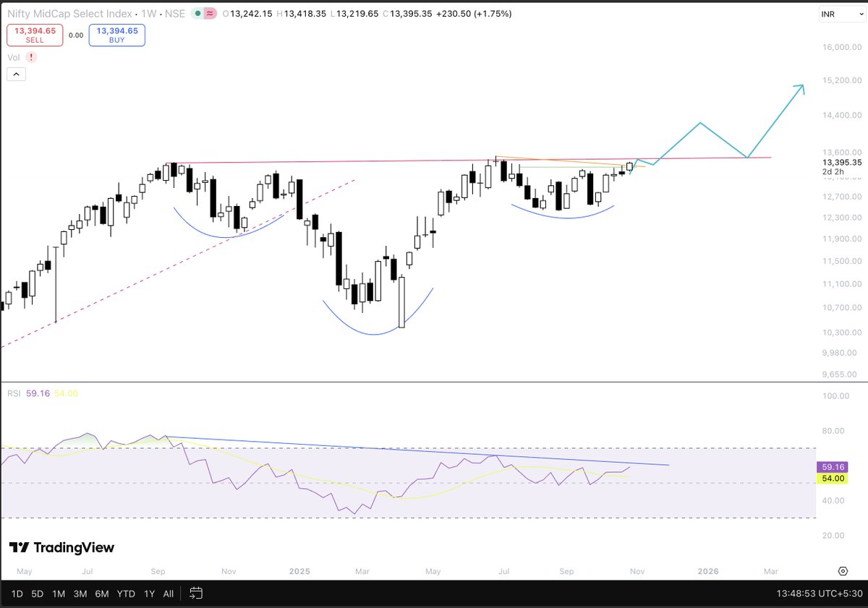Click the 2025 label on time axis
This screenshot has height=608, width=868.
pos(299,571)
